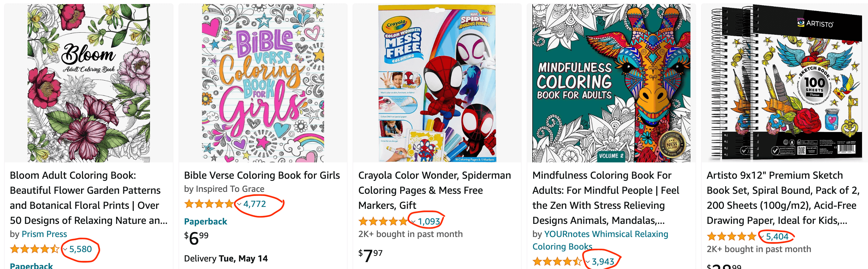Open the Artisto sketch book product image
The width and height of the screenshot is (868, 269).
785,83
